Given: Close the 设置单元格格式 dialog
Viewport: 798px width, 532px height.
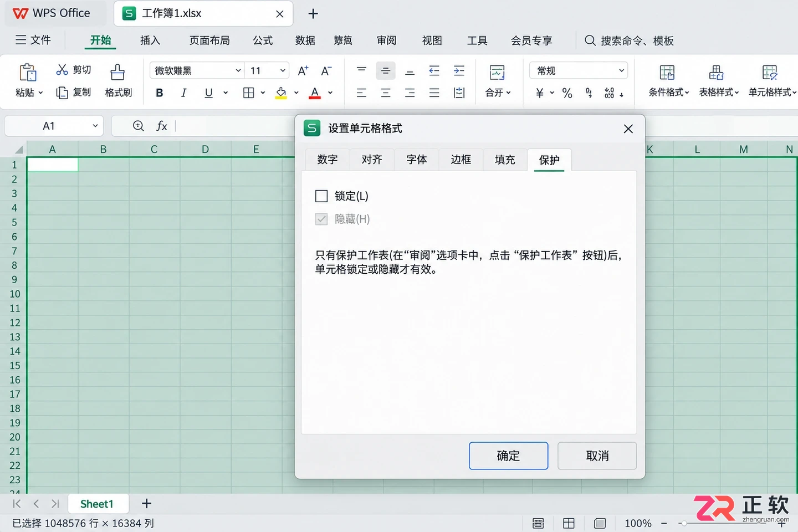Looking at the screenshot, I should click(x=628, y=129).
